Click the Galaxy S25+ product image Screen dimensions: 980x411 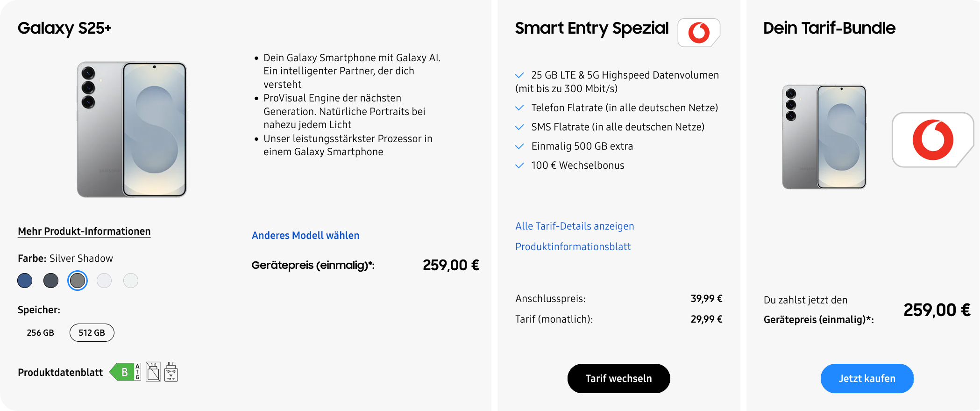pos(132,130)
